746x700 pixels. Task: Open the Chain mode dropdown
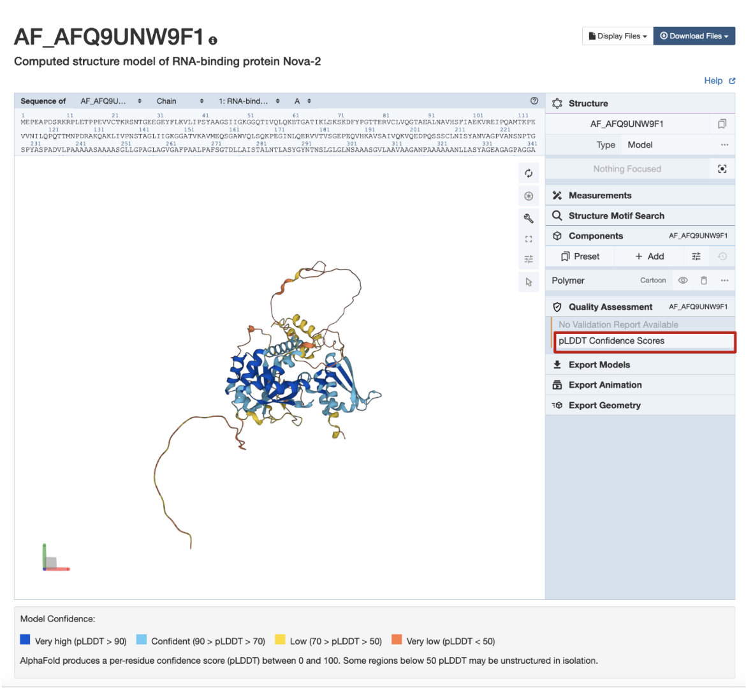point(180,101)
